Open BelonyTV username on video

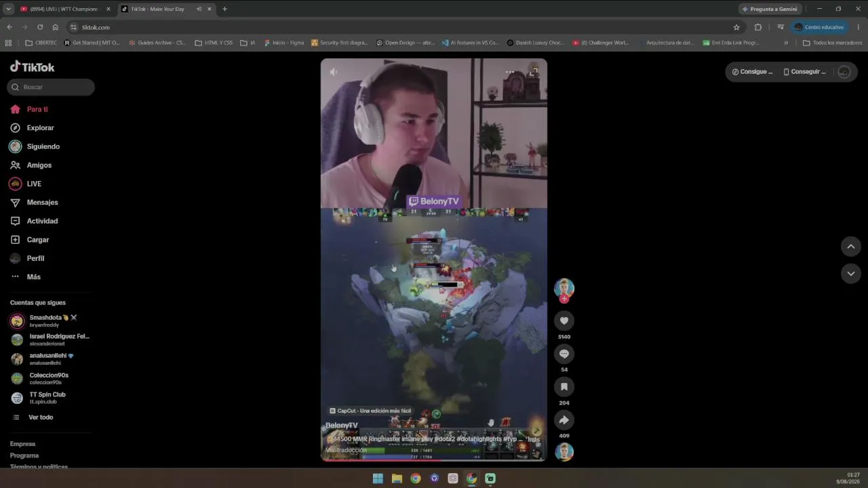click(342, 426)
